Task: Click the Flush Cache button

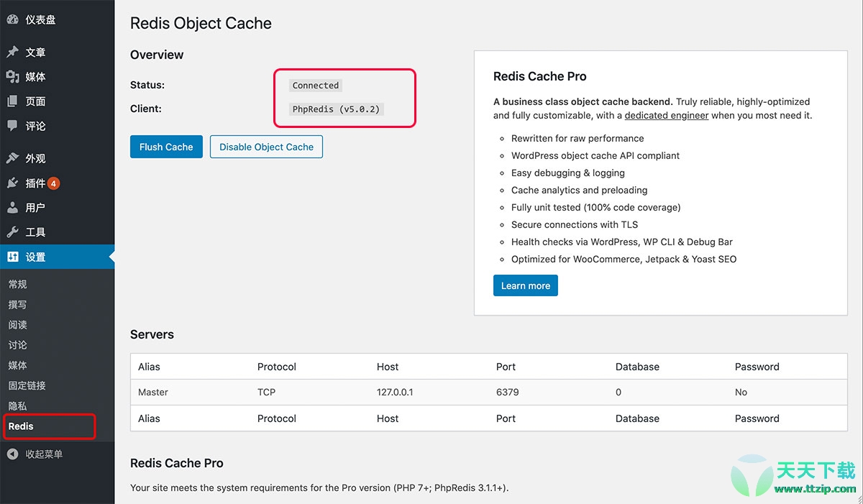Action: click(166, 147)
